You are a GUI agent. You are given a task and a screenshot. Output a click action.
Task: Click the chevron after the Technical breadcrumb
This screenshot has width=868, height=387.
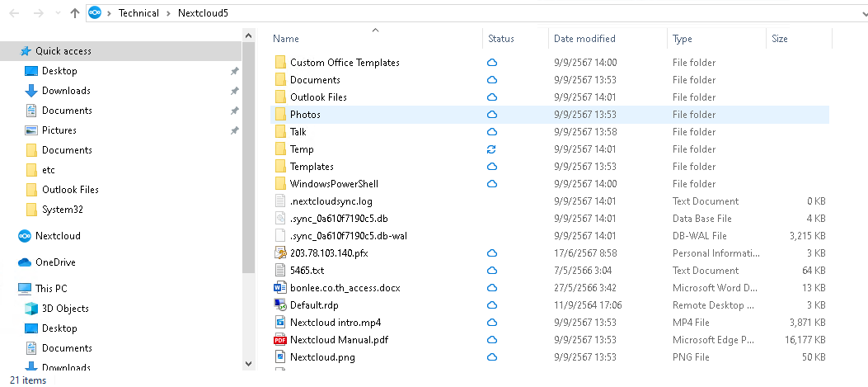click(168, 13)
